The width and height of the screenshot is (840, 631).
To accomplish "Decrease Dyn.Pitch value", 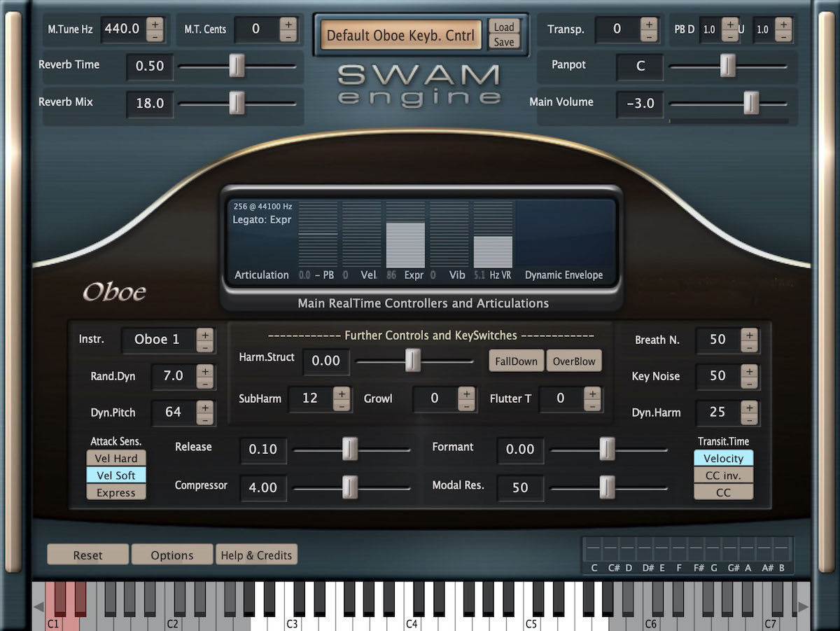I will (204, 419).
